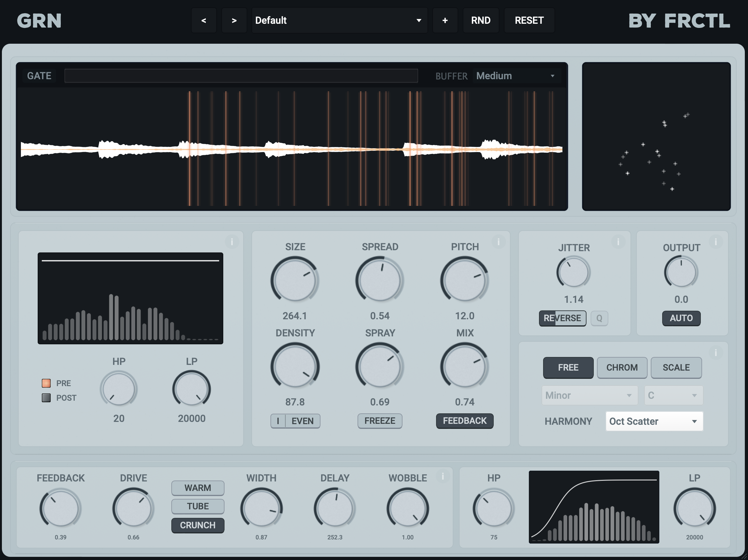Open the Default preset dropdown
Image resolution: width=748 pixels, height=560 pixels.
click(x=339, y=20)
